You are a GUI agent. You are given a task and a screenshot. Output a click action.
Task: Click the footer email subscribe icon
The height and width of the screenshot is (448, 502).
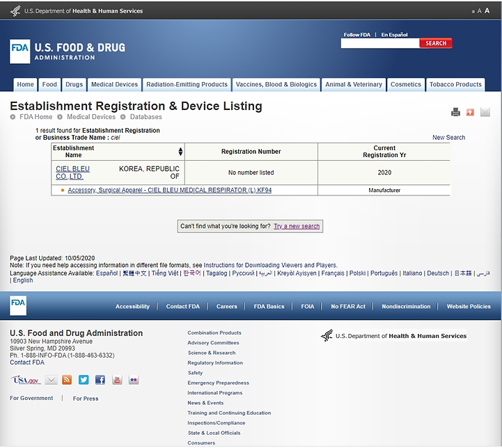(52, 380)
